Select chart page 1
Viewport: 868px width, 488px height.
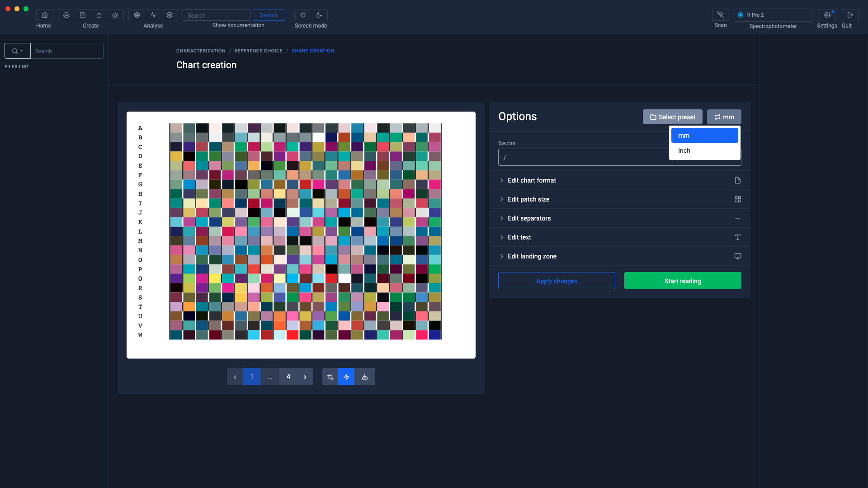(x=252, y=376)
